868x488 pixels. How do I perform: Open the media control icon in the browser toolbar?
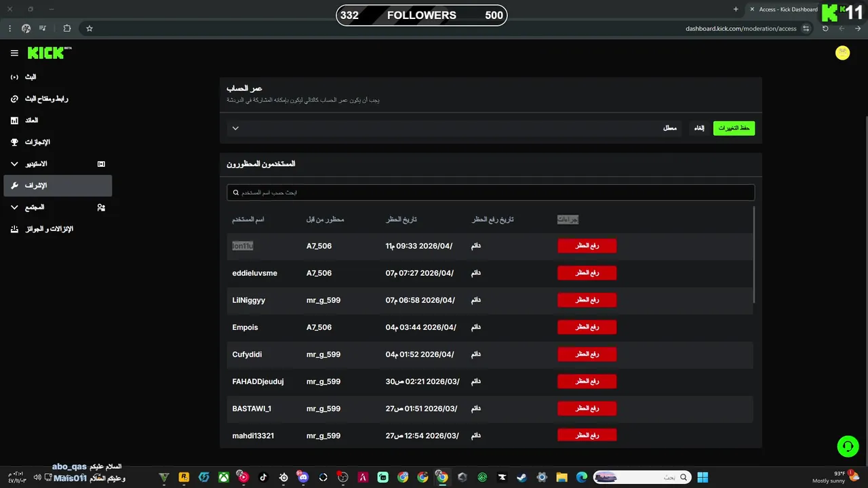43,28
